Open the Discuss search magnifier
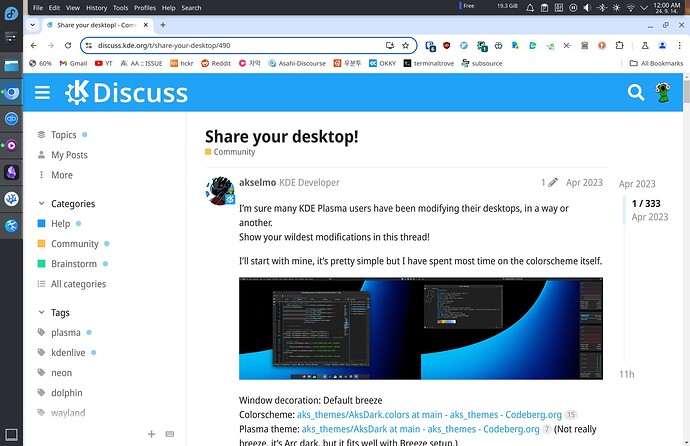Viewport: 690px width, 446px height. pyautogui.click(x=635, y=92)
